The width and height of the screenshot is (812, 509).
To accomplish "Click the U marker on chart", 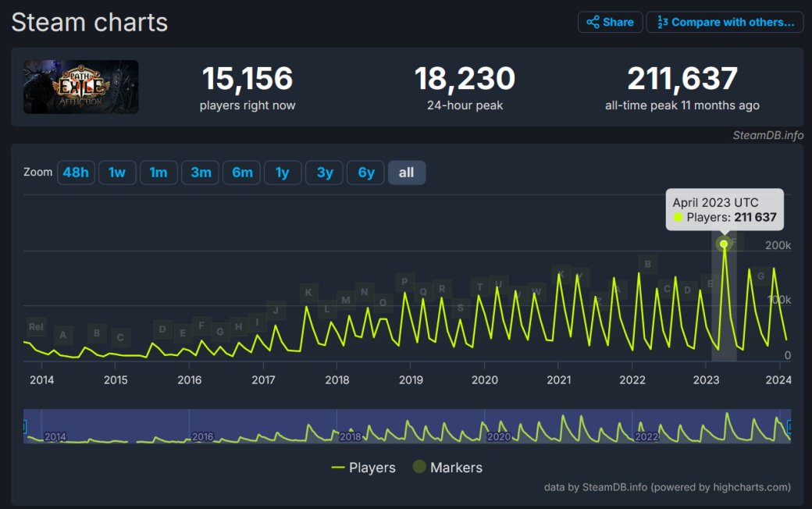I will tap(499, 284).
